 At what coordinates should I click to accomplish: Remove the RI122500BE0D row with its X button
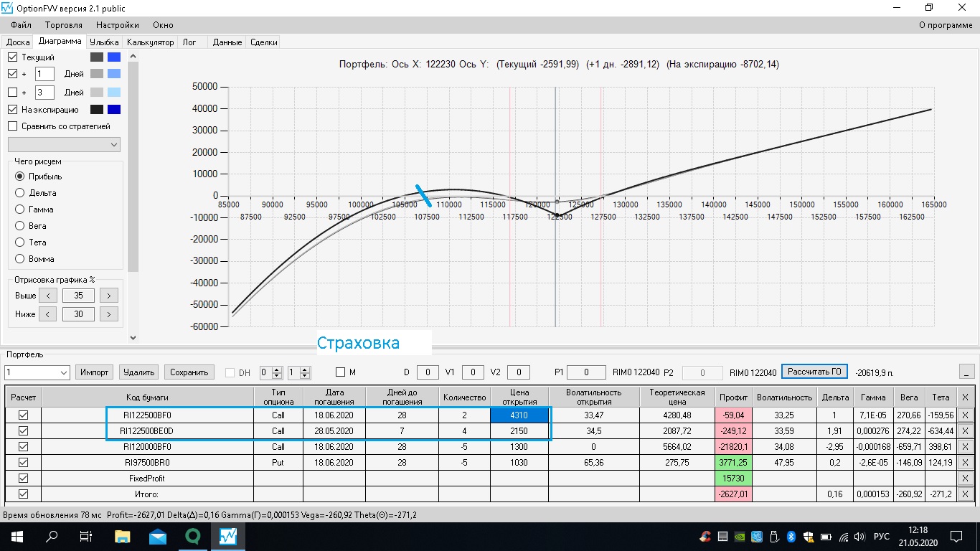(965, 431)
